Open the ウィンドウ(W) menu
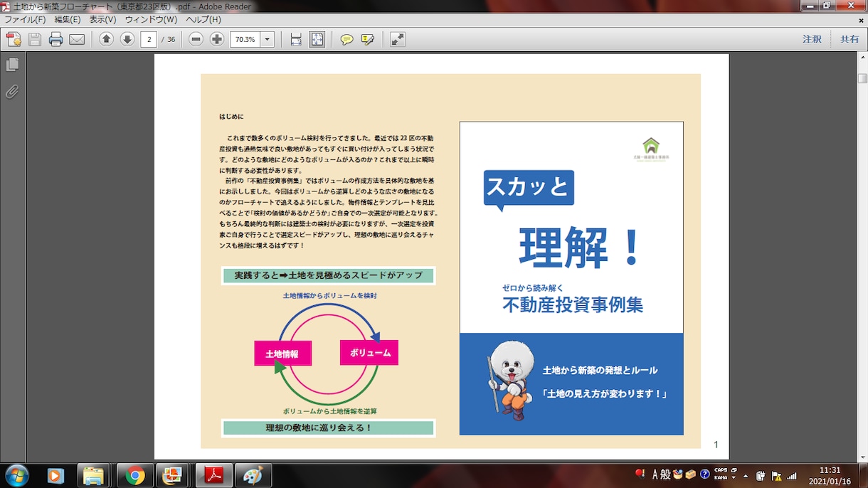This screenshot has width=868, height=488. tap(151, 20)
